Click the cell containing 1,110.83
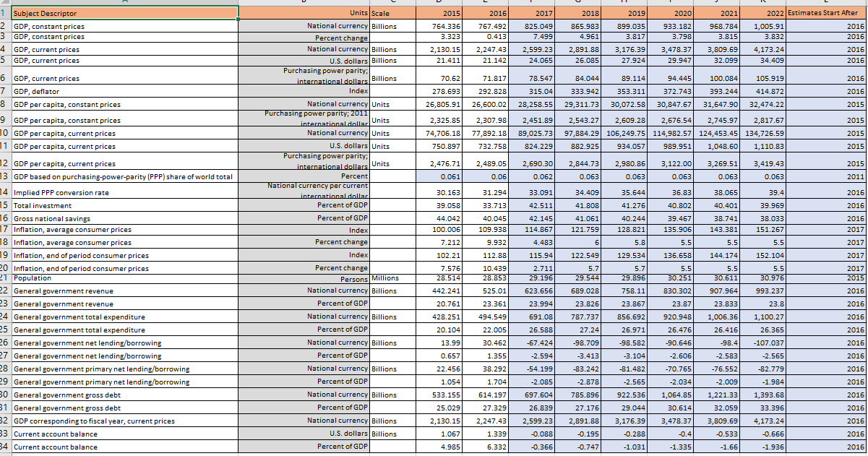 (764, 146)
